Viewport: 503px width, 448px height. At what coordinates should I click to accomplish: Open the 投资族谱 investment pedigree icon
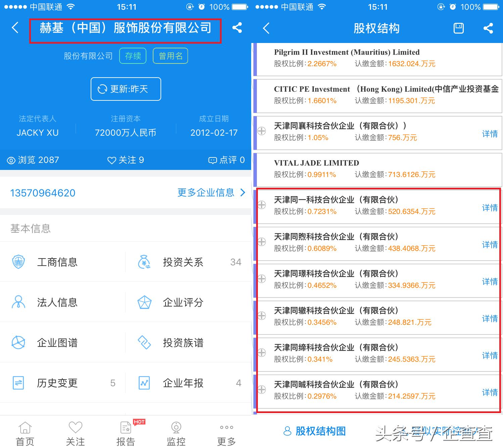click(144, 343)
